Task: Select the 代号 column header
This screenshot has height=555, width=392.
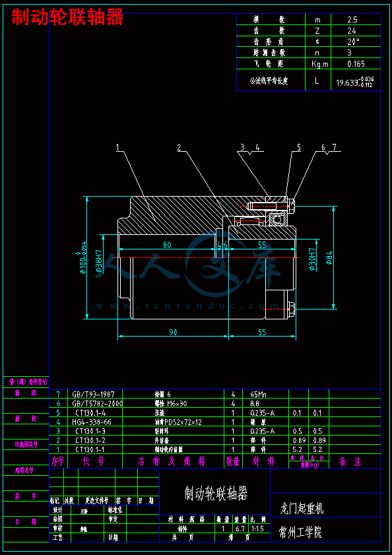Action: pyautogui.click(x=93, y=461)
